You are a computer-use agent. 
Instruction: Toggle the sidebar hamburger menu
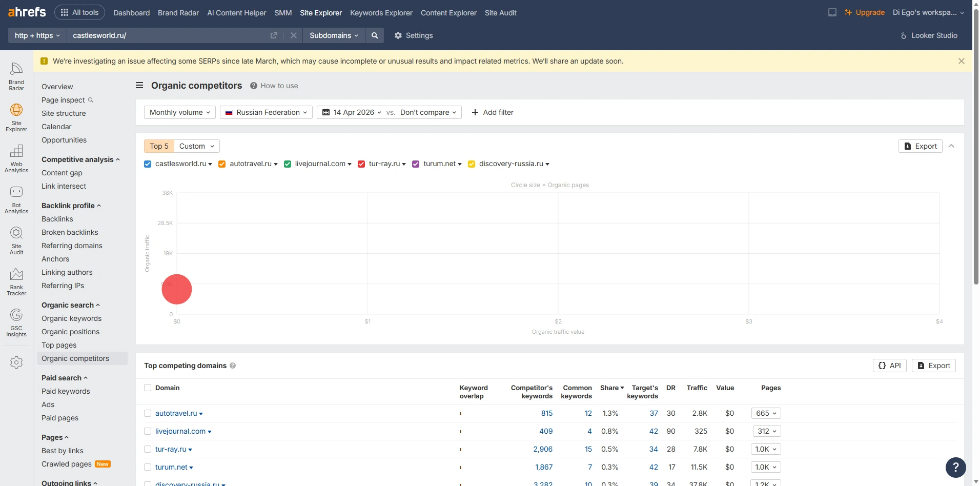click(139, 85)
